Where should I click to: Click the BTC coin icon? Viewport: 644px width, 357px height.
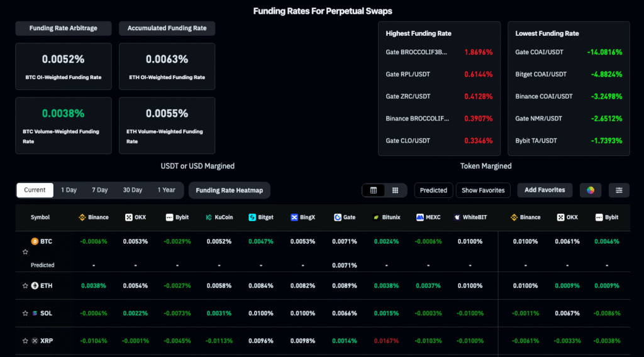tap(35, 241)
